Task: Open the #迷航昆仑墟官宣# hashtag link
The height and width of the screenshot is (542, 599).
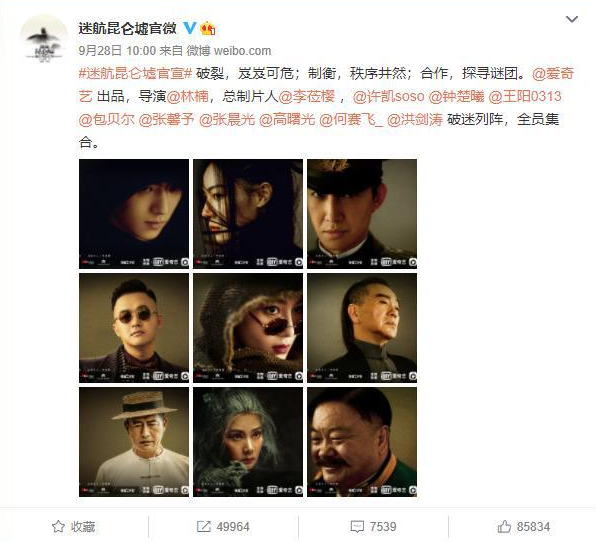Action: pos(135,73)
